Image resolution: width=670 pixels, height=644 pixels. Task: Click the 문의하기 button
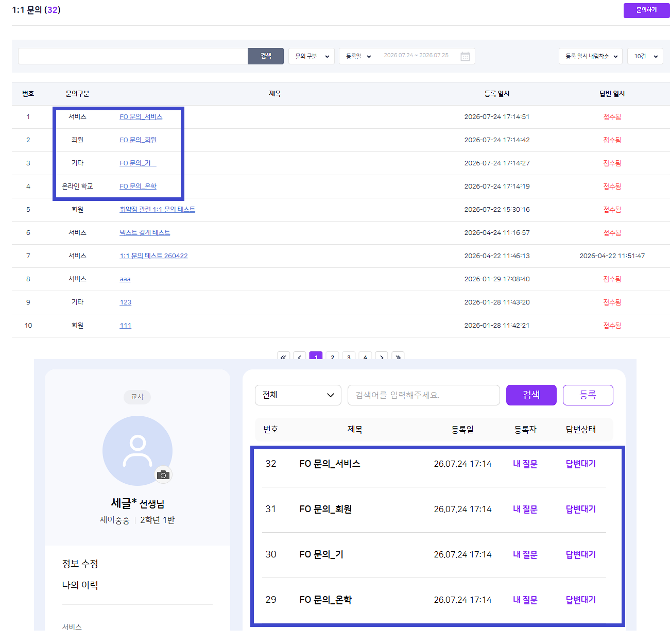click(647, 10)
